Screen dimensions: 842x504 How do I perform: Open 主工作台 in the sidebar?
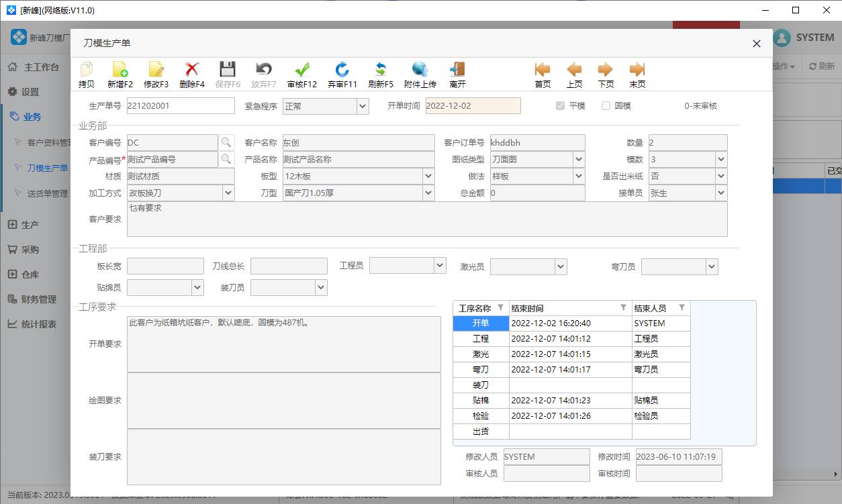pos(34,67)
